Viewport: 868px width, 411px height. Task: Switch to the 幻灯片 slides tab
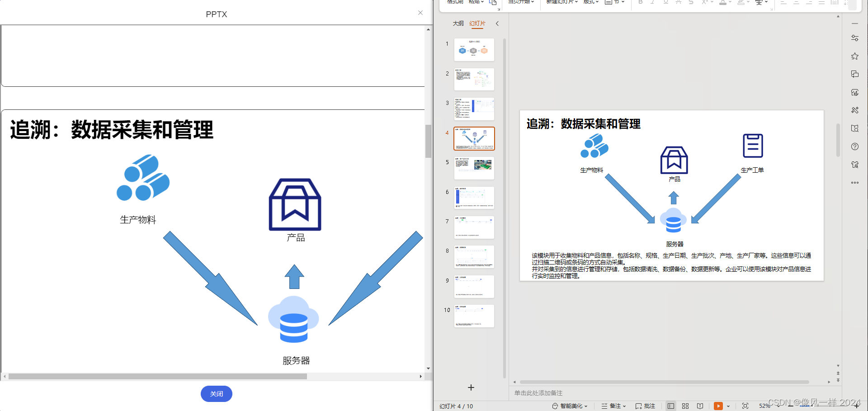point(477,24)
